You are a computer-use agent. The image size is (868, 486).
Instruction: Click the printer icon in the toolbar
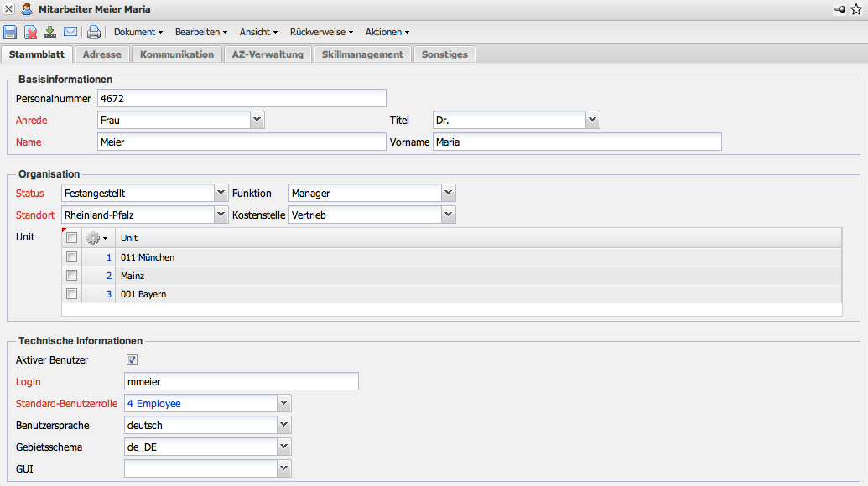(94, 33)
